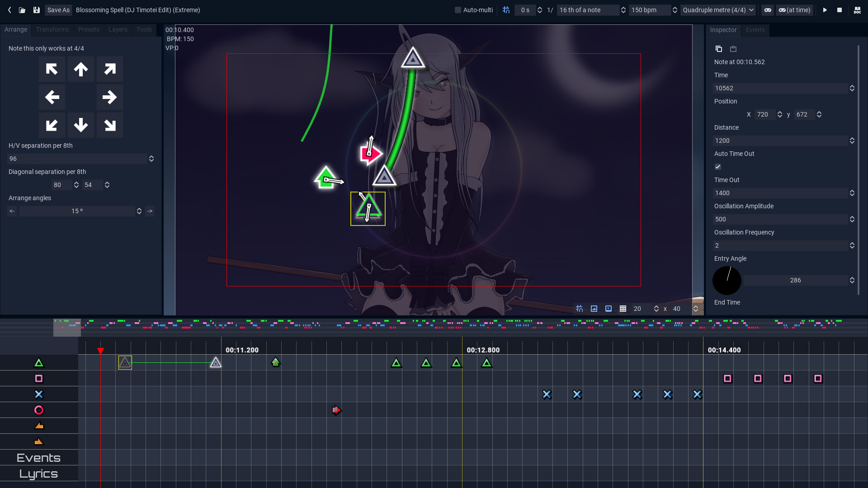The image size is (868, 488).
Task: Click the back chevron icon
Action: pos(9,10)
